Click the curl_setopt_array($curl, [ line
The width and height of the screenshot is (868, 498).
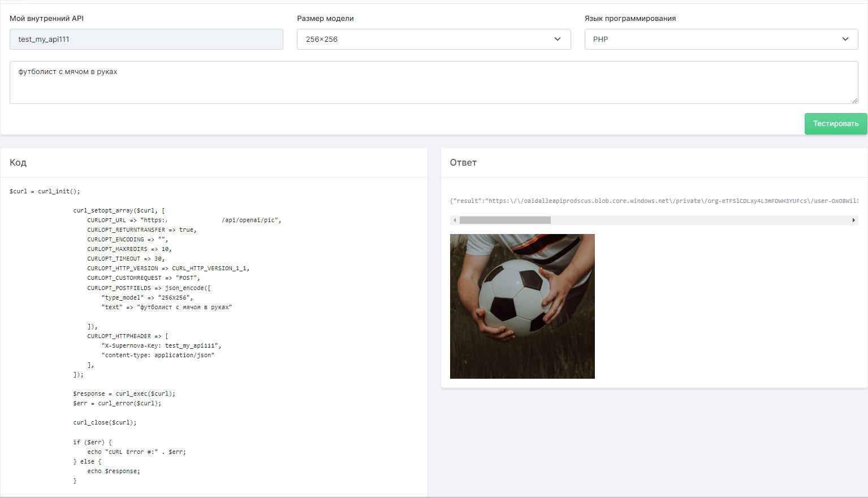point(119,211)
